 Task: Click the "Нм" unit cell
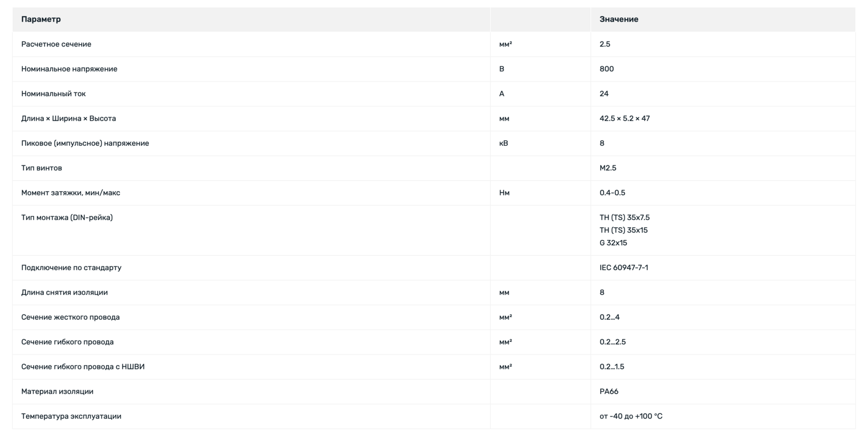(504, 193)
